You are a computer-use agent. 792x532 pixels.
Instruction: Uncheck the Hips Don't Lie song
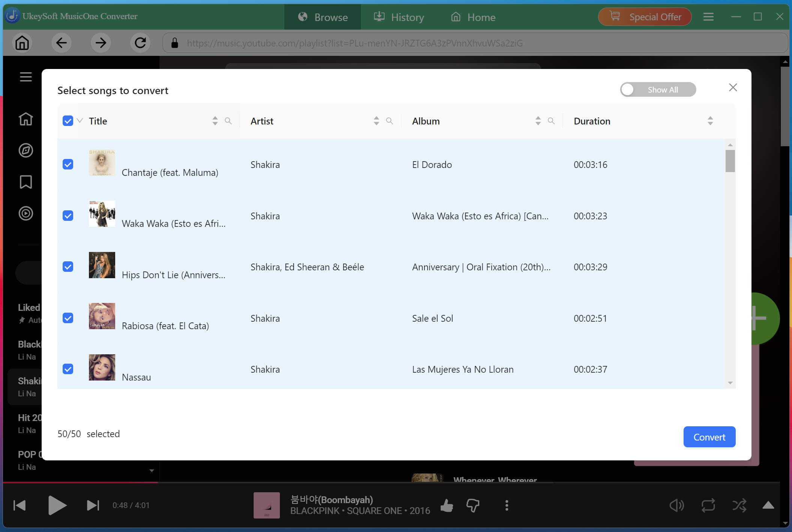click(68, 267)
